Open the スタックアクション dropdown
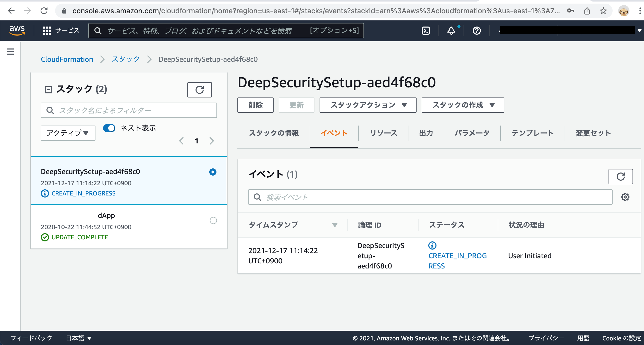644x345 pixels. point(368,105)
